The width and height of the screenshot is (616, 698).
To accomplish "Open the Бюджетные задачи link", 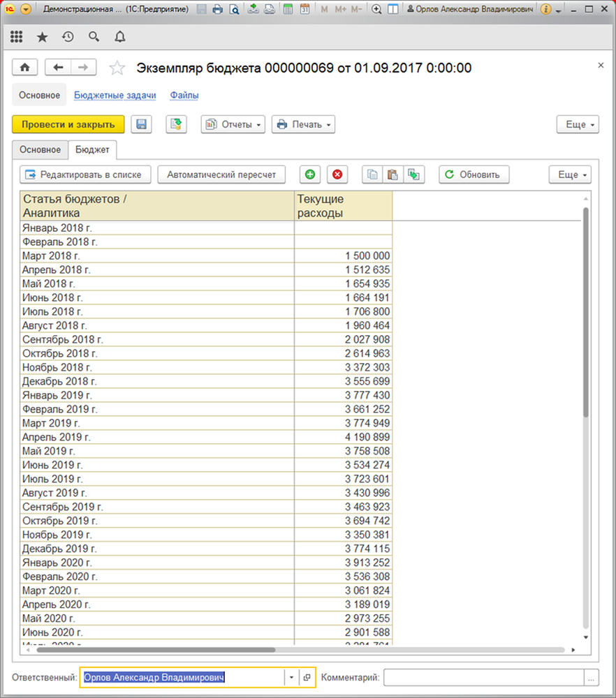I will [x=115, y=95].
